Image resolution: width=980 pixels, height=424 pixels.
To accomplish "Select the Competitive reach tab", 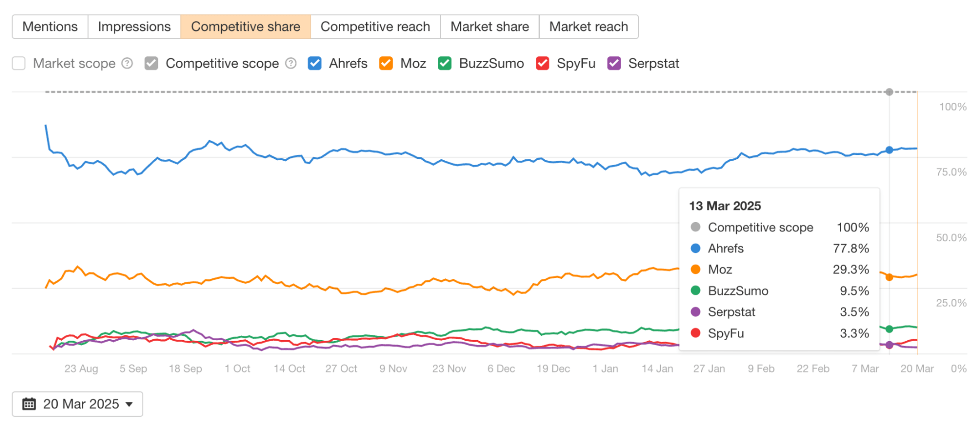I will pos(375,26).
